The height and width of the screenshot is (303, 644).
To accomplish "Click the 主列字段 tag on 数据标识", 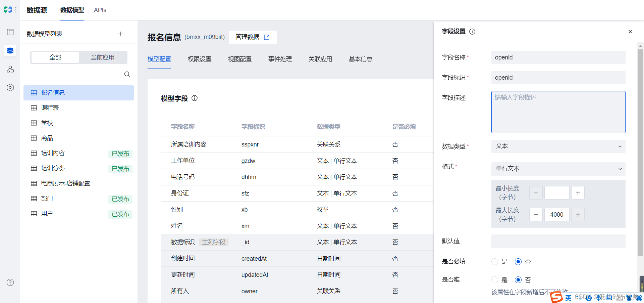I will tap(214, 242).
